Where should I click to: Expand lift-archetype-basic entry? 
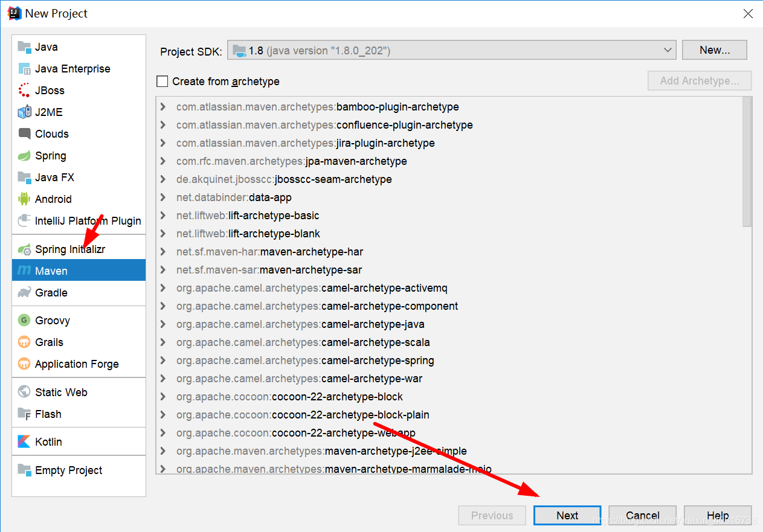coord(163,216)
